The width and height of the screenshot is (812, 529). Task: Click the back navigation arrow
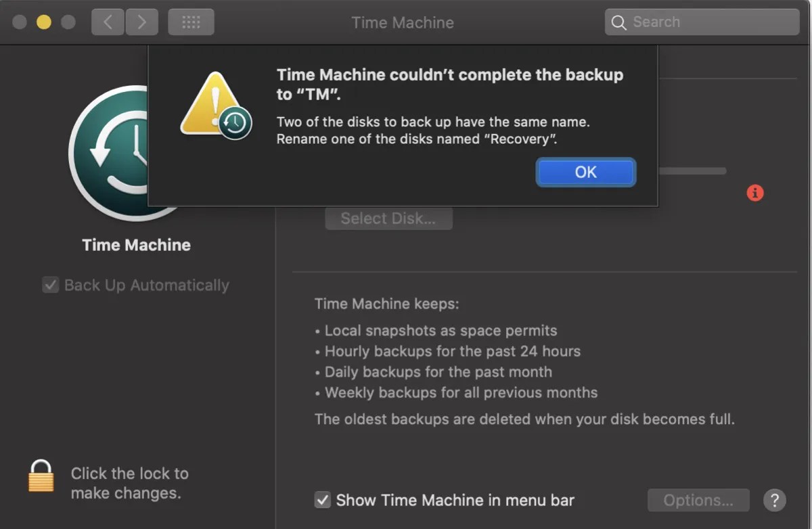[x=107, y=22]
